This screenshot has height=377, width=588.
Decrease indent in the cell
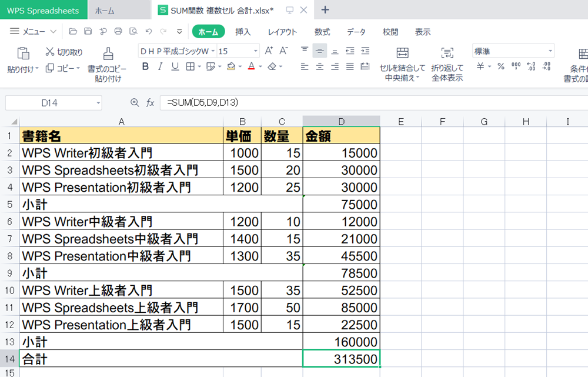[350, 50]
